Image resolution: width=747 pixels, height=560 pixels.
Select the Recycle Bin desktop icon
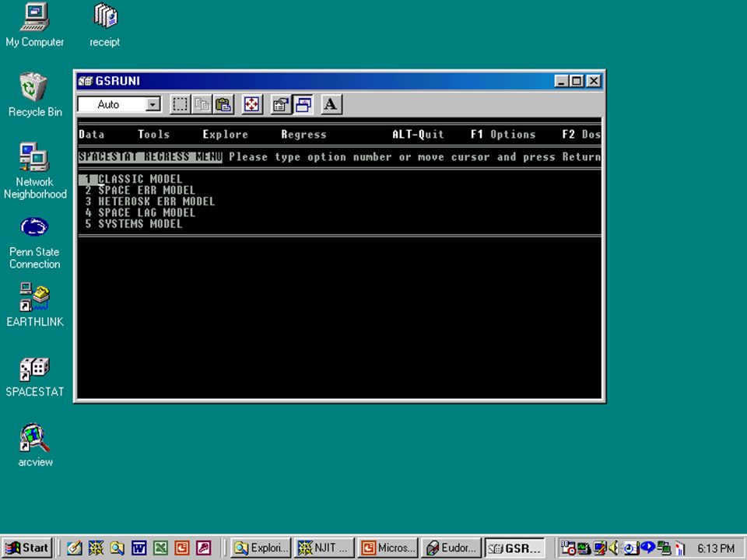pos(35,95)
